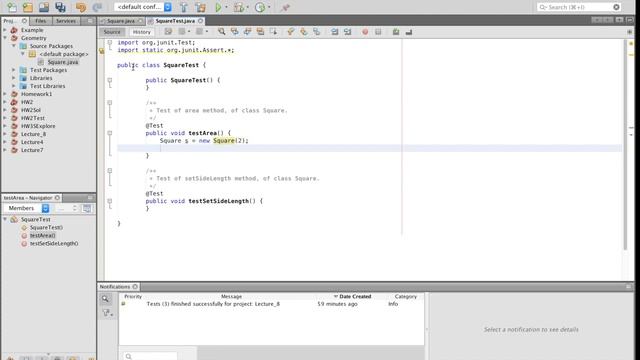Select the HW3Explore project

point(38,126)
